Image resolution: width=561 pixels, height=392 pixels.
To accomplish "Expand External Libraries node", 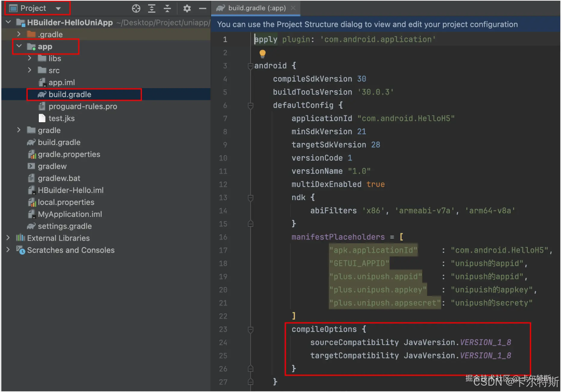I will tap(8, 238).
